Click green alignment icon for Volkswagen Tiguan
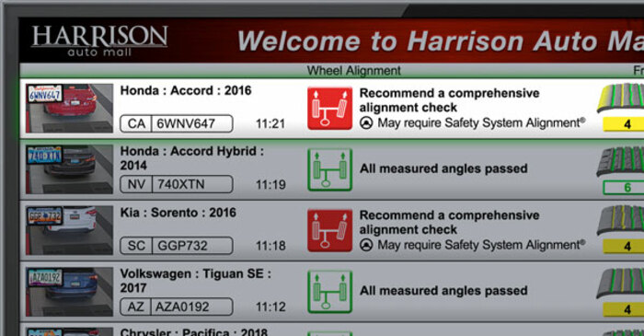The height and width of the screenshot is (336, 644). coord(329,291)
